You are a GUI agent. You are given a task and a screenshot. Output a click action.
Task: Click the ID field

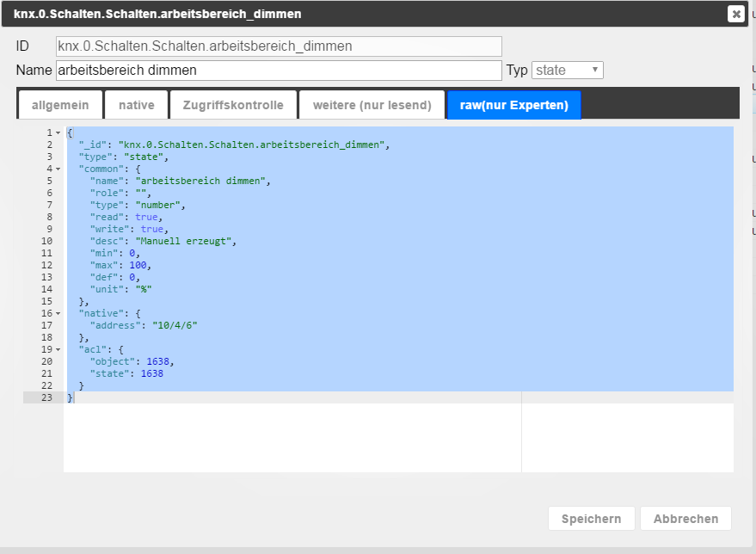[279, 46]
